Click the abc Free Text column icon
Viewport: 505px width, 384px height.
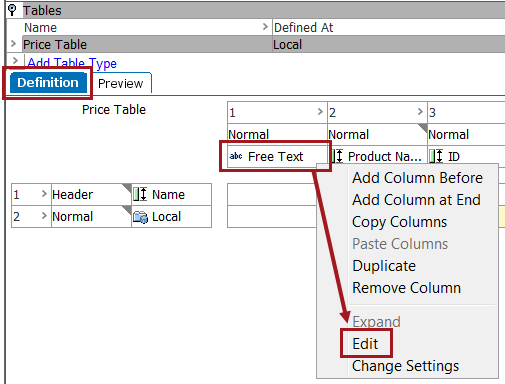click(236, 156)
